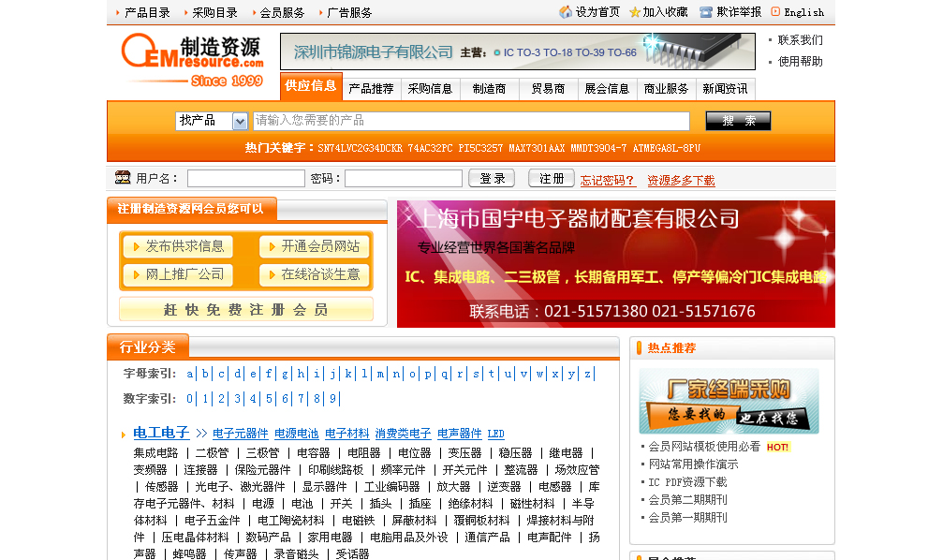Open the 电源电池 subcategory link
The width and height of the screenshot is (943, 560).
pos(297,434)
